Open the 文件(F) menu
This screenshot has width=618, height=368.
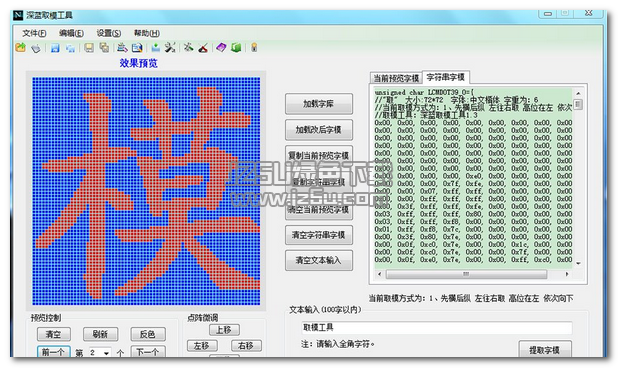(34, 33)
